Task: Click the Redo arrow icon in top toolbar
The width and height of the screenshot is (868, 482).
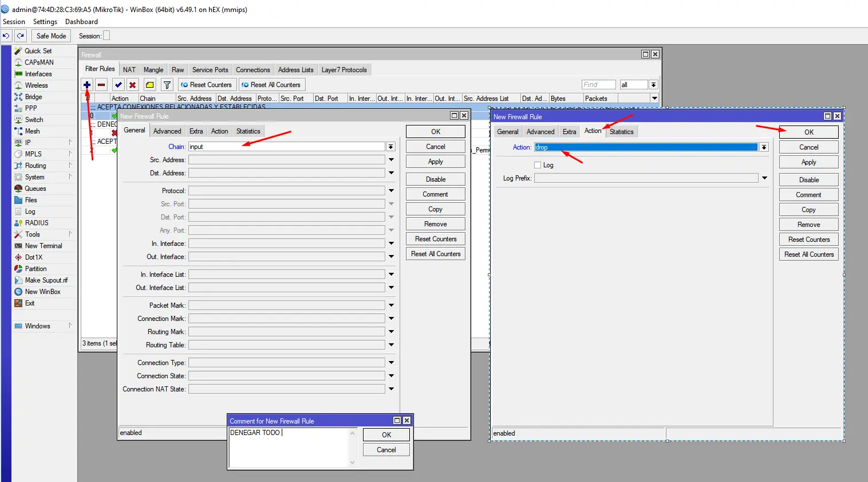Action: 21,36
